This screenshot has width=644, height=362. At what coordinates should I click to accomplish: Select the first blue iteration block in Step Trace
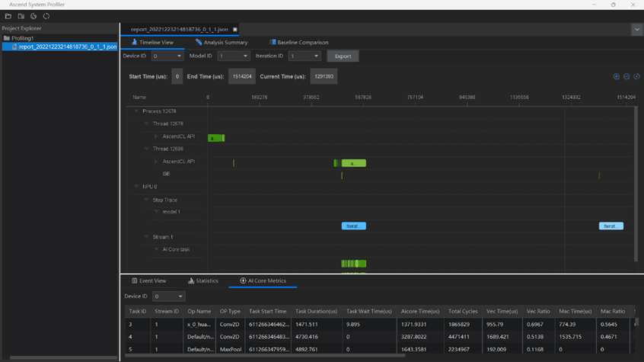[x=353, y=226]
